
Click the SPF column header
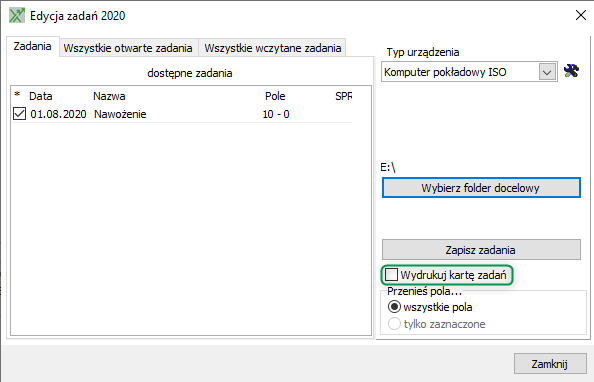pos(343,96)
